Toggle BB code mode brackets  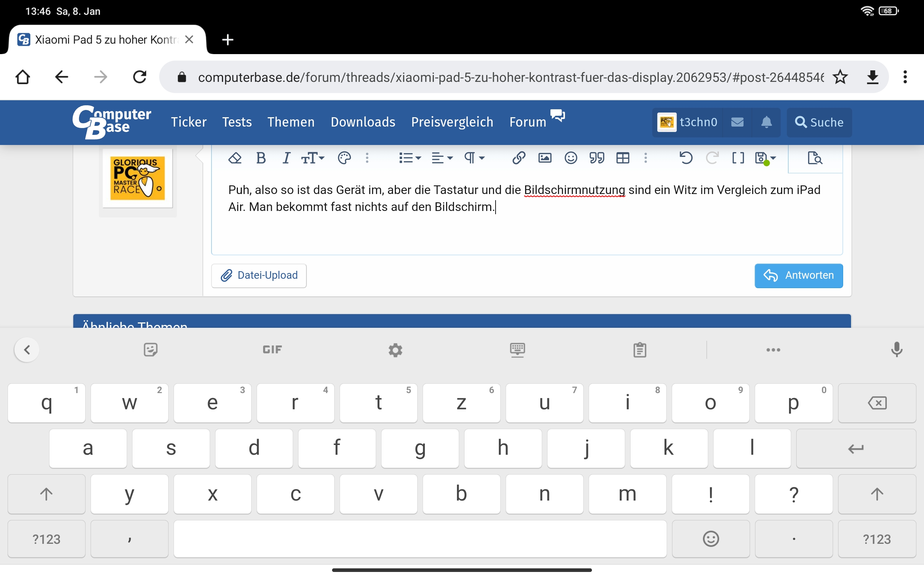[x=738, y=158]
